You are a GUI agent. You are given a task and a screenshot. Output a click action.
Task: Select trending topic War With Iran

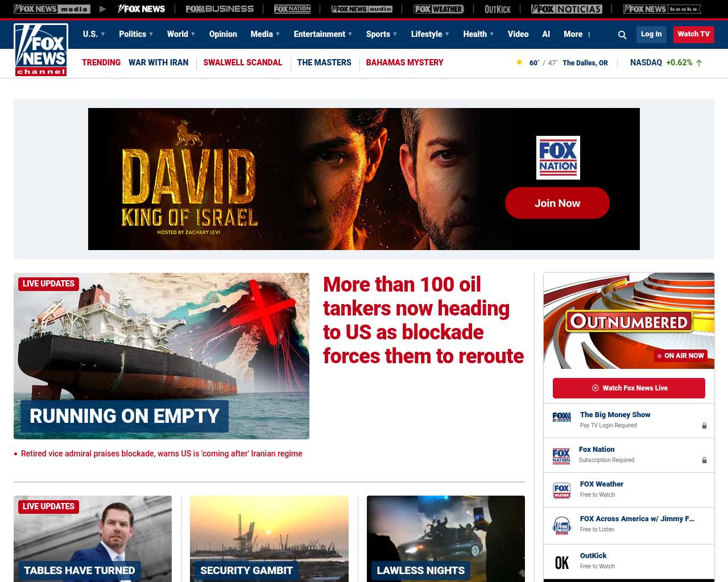coord(158,63)
